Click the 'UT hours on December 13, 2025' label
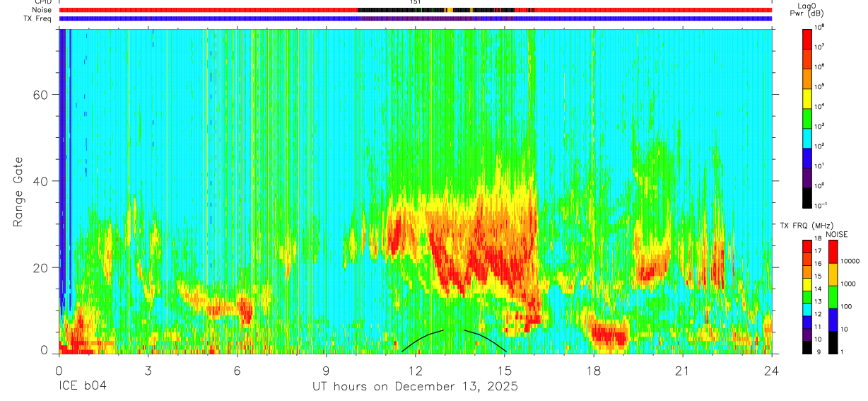The height and width of the screenshot is (401, 868). pyautogui.click(x=415, y=387)
